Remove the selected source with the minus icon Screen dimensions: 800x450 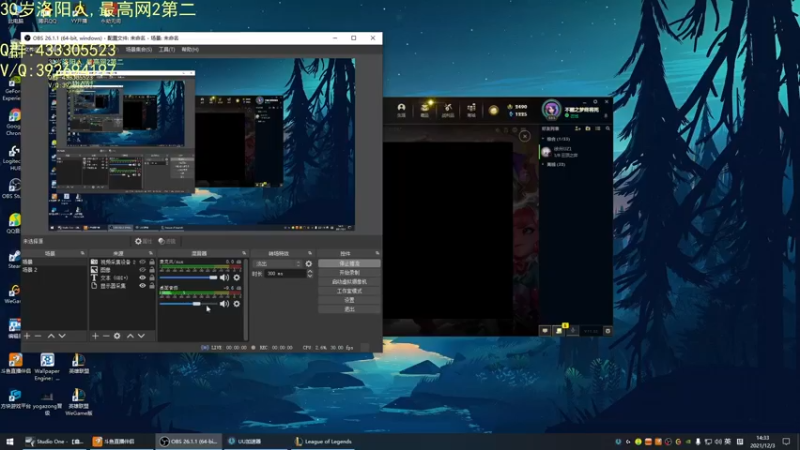[x=106, y=336]
